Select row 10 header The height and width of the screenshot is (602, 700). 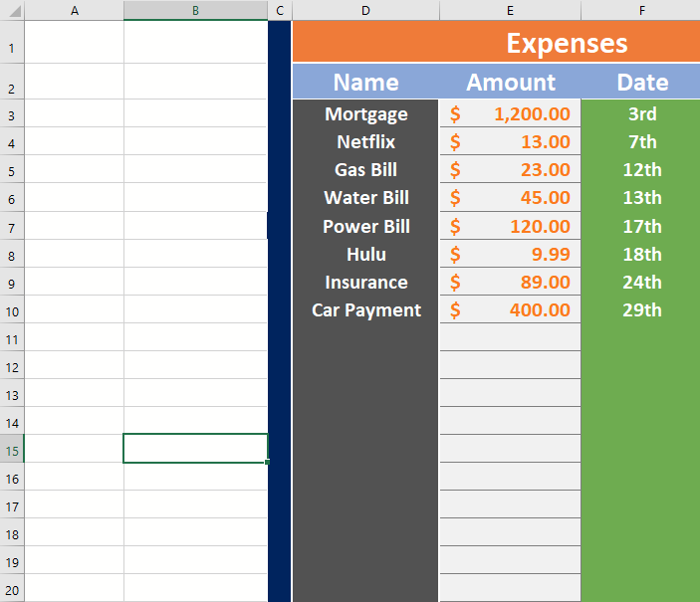12,309
